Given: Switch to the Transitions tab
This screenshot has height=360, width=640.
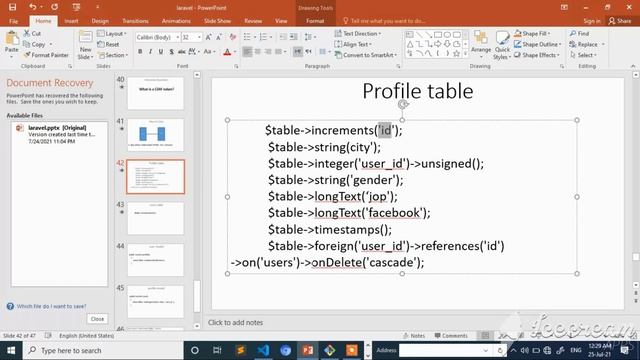Looking at the screenshot, I should [136, 21].
